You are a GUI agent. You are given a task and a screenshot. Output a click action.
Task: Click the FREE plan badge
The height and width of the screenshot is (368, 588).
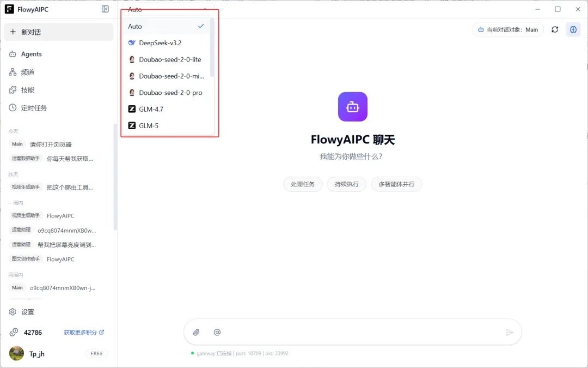pyautogui.click(x=97, y=354)
